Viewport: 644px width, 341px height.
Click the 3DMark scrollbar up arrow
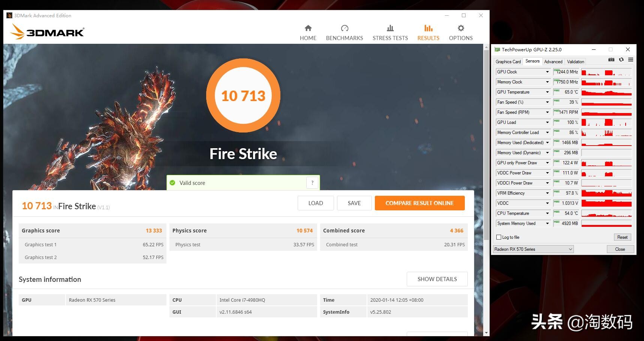point(486,47)
